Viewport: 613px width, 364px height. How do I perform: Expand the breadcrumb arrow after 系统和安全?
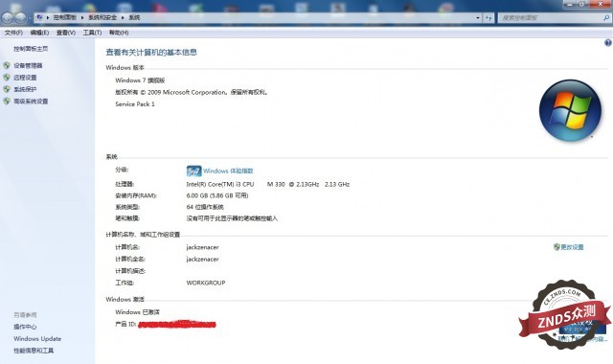[123, 17]
